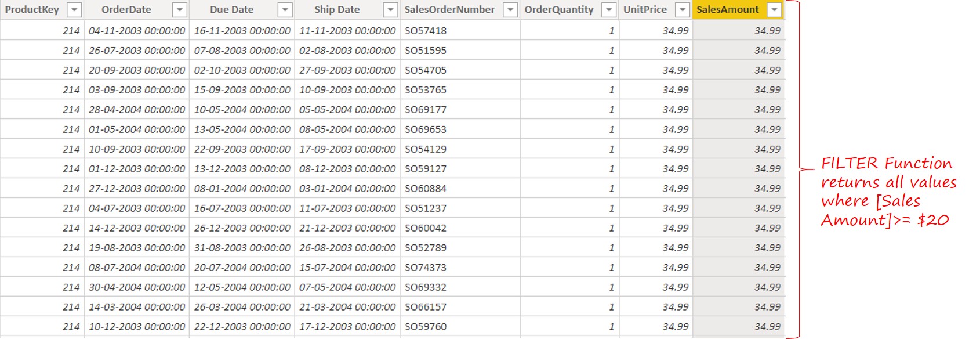Screen dimensions: 980x339
Task: Click Due Date cell 12-05-2004 00:00:00
Action: 242,287
